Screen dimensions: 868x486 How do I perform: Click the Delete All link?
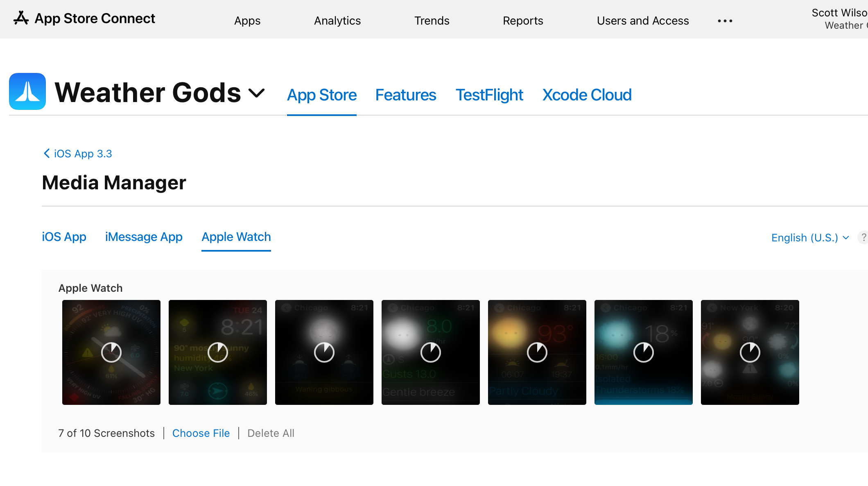tap(271, 433)
